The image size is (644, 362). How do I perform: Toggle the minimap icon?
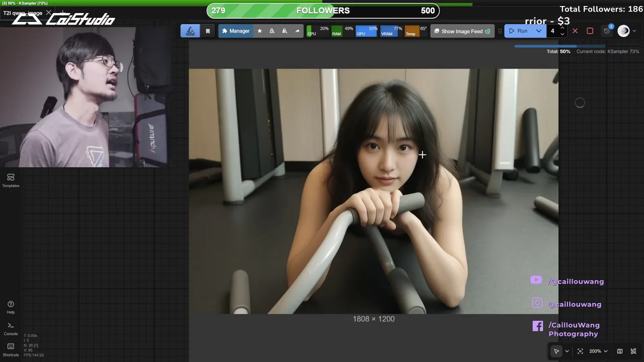pyautogui.click(x=620, y=351)
